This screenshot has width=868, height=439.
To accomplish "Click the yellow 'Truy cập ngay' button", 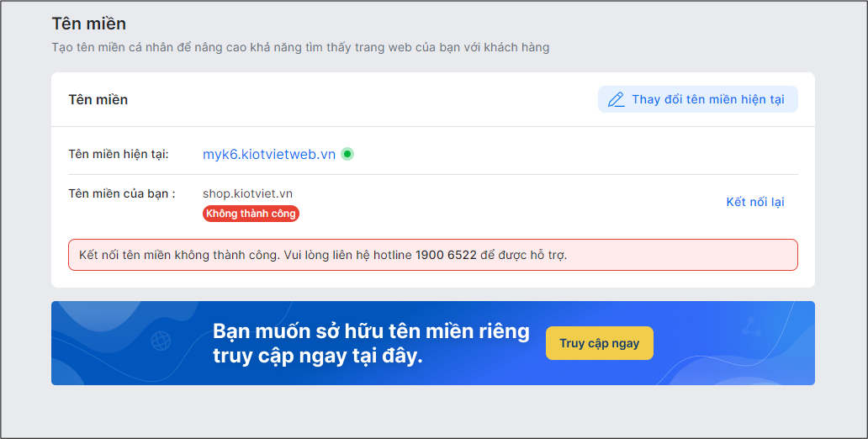I will (x=600, y=343).
